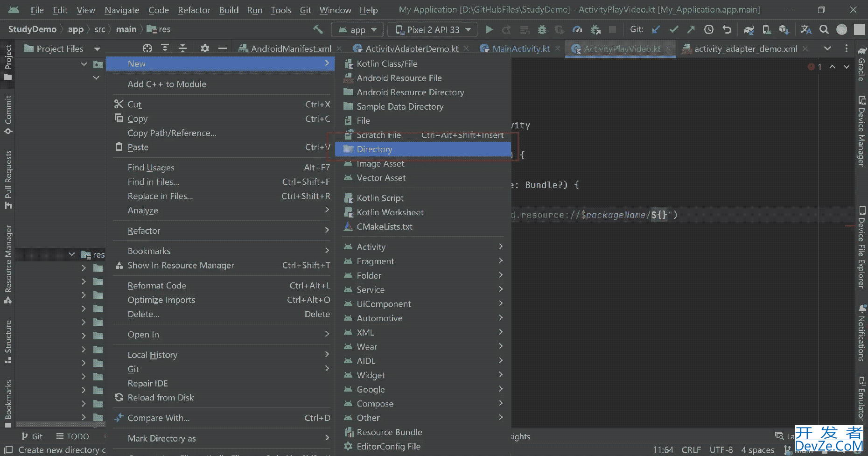Click the rollback undo icon
Viewport: 868px width, 456px height.
point(727,29)
